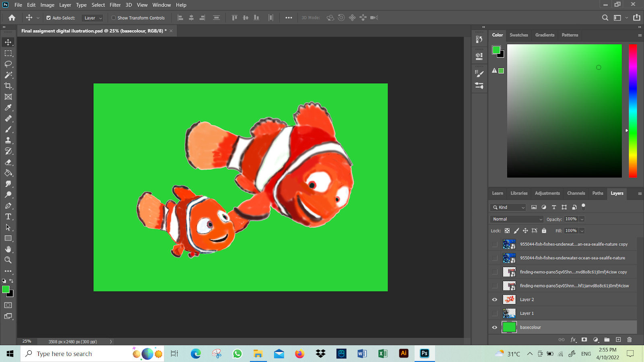The width and height of the screenshot is (644, 362).
Task: Select the Crop tool
Action: coord(8,86)
